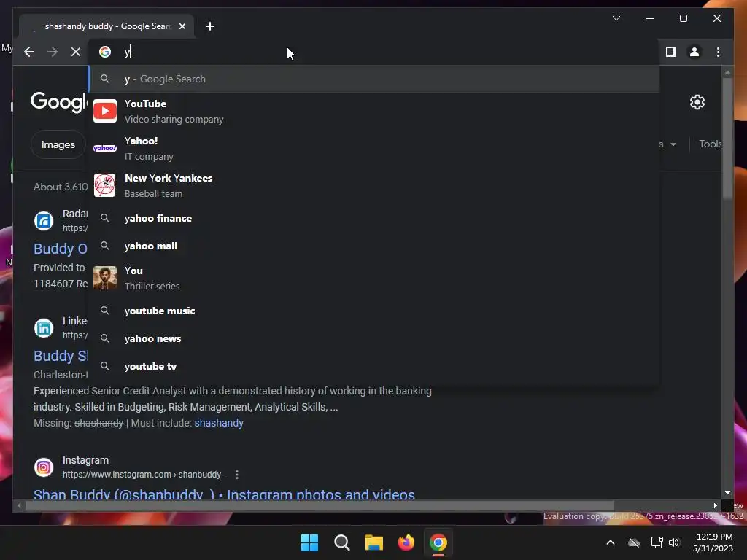747x560 pixels.
Task: Open the volume tray icon
Action: (x=673, y=542)
